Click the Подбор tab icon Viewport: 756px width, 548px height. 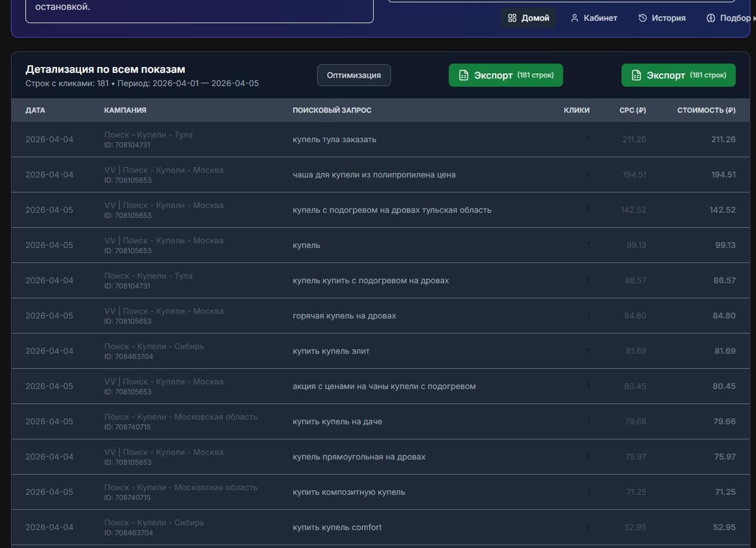pyautogui.click(x=711, y=18)
